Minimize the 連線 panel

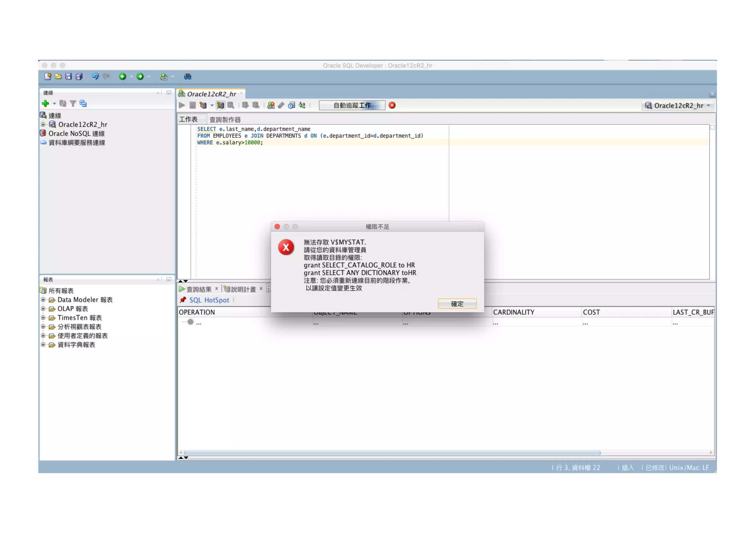pos(169,93)
